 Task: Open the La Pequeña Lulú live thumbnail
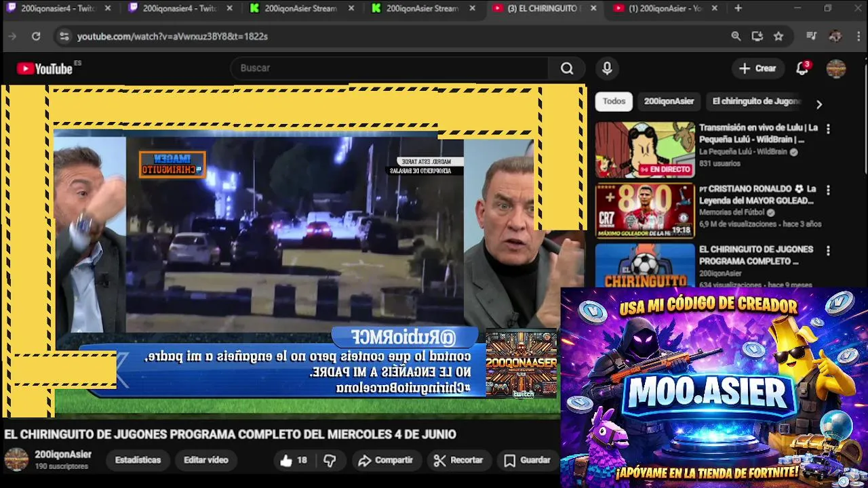pos(645,150)
